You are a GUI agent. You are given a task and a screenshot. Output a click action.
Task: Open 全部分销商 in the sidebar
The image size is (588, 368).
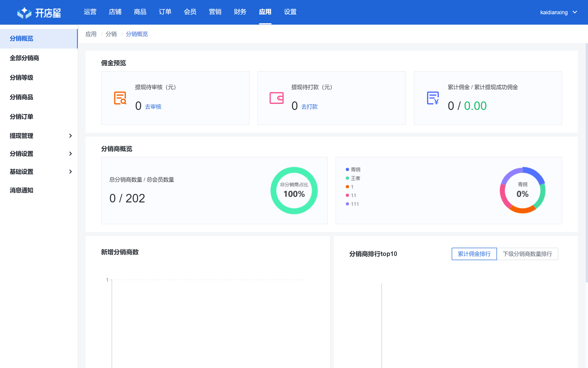[x=24, y=58]
